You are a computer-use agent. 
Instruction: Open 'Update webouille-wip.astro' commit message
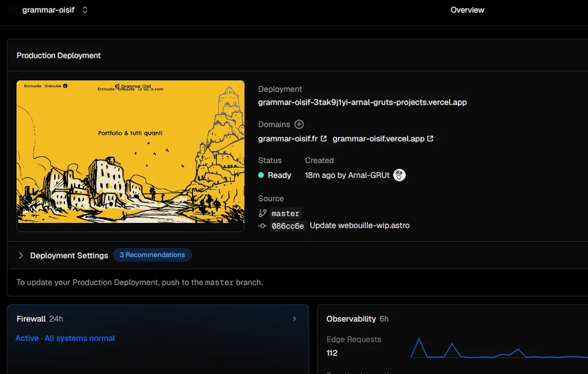click(359, 225)
